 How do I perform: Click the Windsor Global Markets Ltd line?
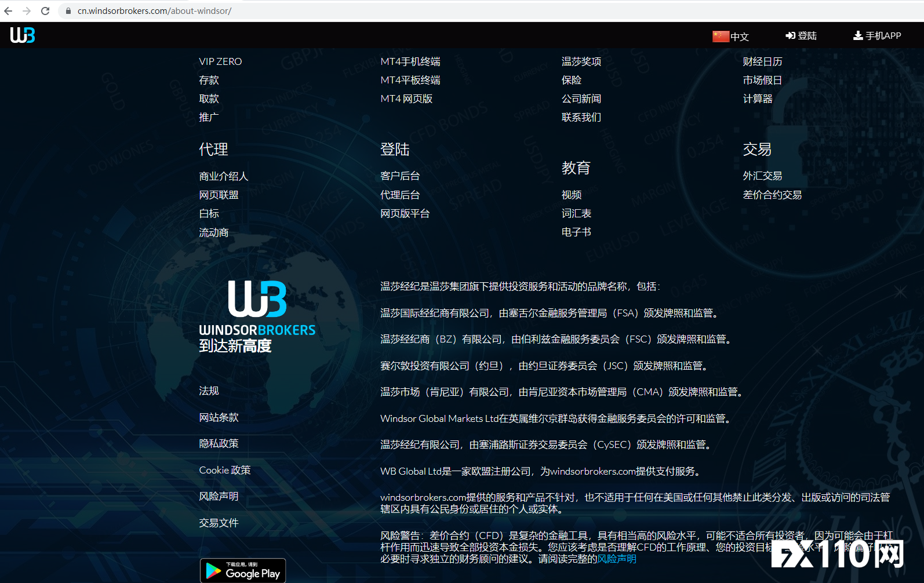point(557,418)
